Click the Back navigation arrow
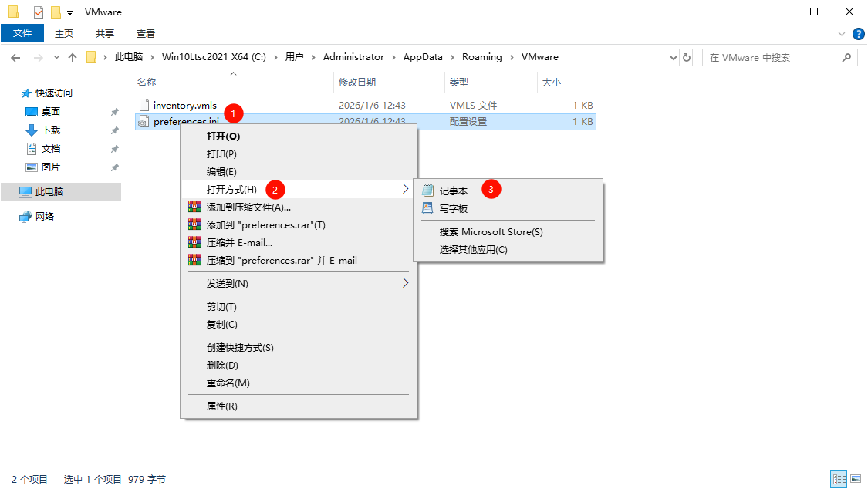Image resolution: width=868 pixels, height=489 pixels. (x=15, y=58)
